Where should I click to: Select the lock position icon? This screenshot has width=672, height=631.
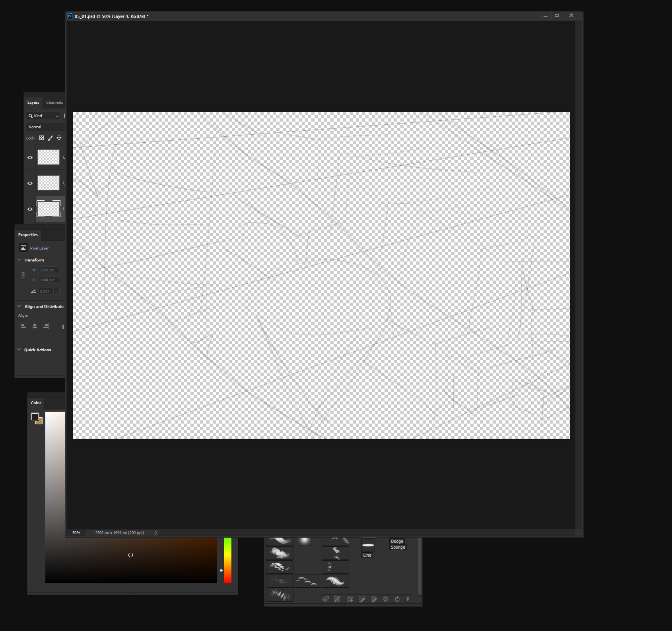click(x=59, y=138)
